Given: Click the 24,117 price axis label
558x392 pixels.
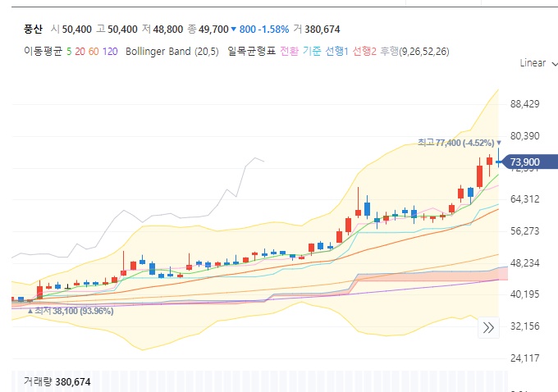Looking at the screenshot, I should click(x=525, y=358).
